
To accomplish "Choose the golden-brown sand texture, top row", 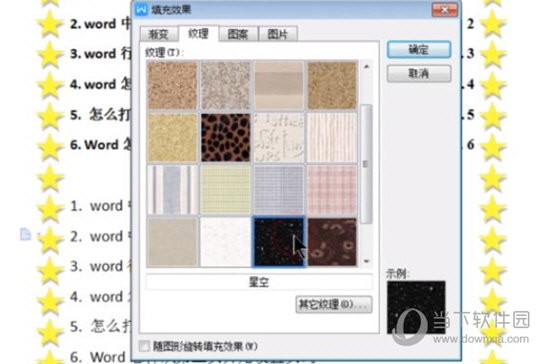I will (x=332, y=85).
